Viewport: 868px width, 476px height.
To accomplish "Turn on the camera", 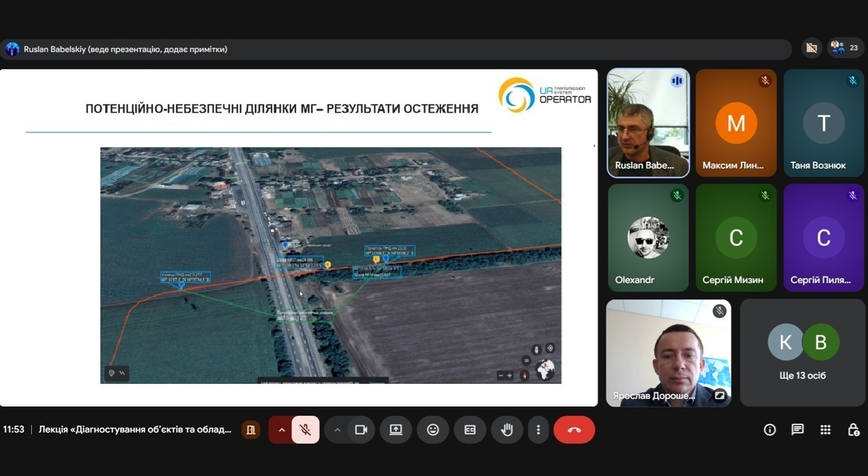I will [361, 430].
